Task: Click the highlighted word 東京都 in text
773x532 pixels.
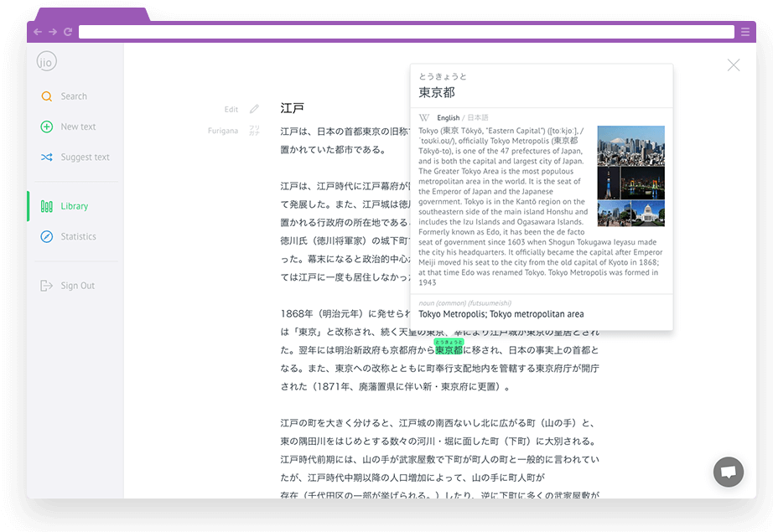Action: pyautogui.click(x=449, y=350)
